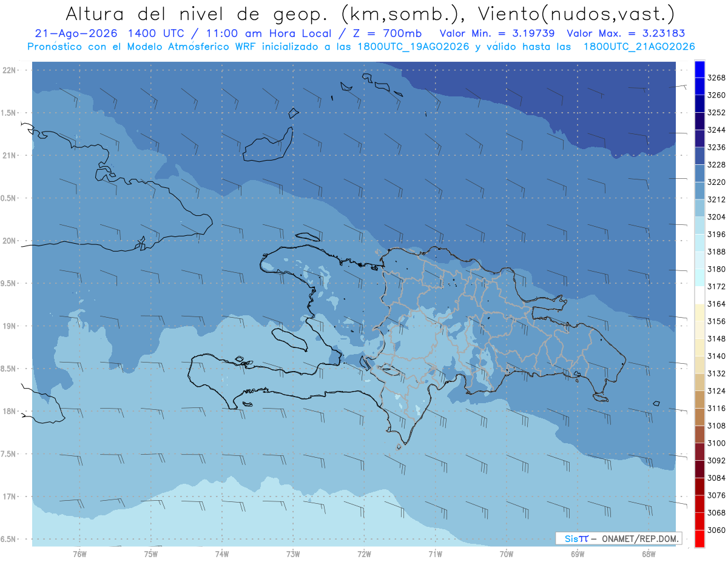The image size is (728, 562).
Task: Pick the bright red swatch below 3060
Action: tap(699, 538)
